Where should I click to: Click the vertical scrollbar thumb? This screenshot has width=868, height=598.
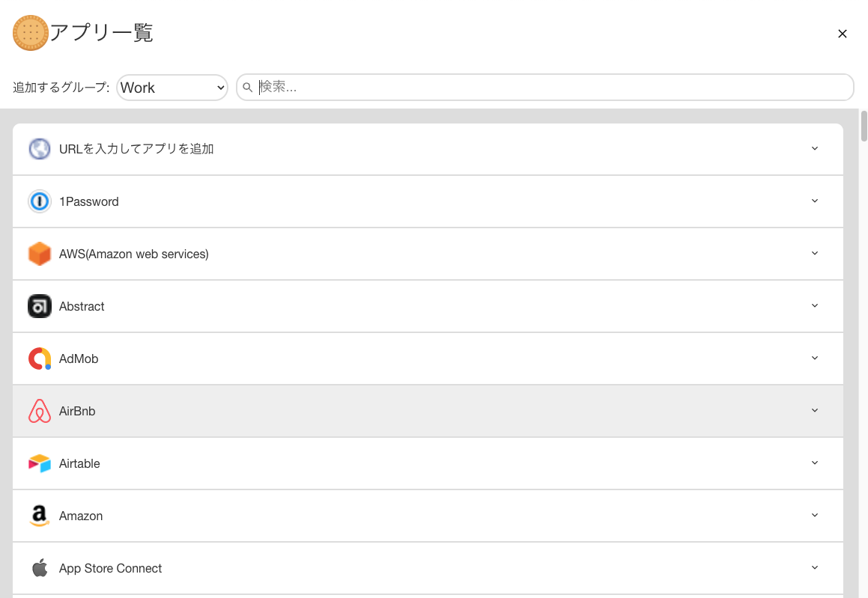[x=864, y=126]
